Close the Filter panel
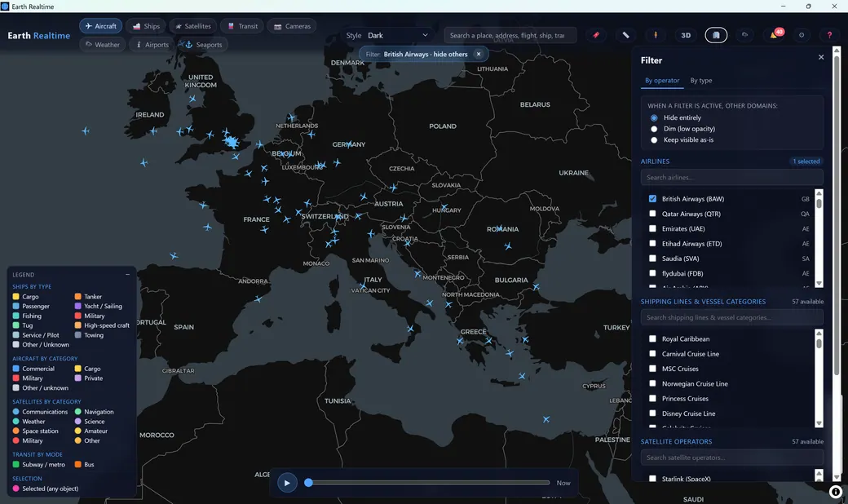The height and width of the screenshot is (504, 848). coord(821,57)
